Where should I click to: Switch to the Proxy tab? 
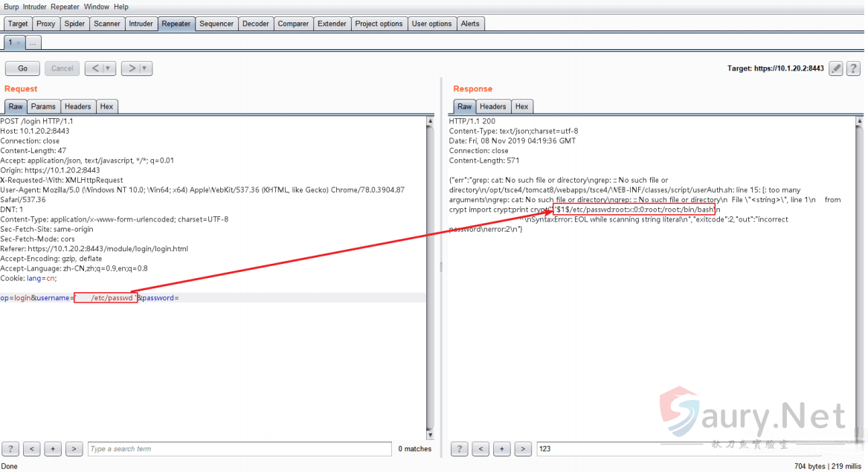46,24
